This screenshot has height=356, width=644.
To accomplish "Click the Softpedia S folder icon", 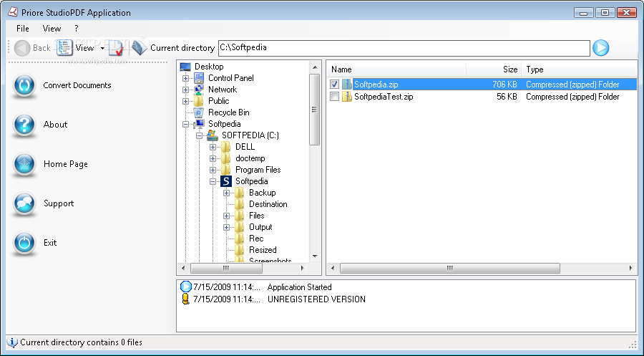I will pos(226,181).
